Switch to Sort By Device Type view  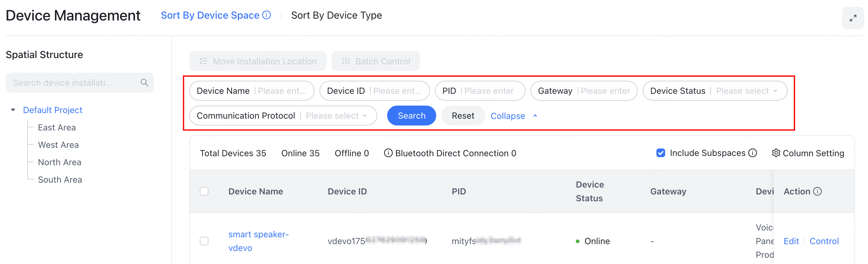click(x=336, y=15)
